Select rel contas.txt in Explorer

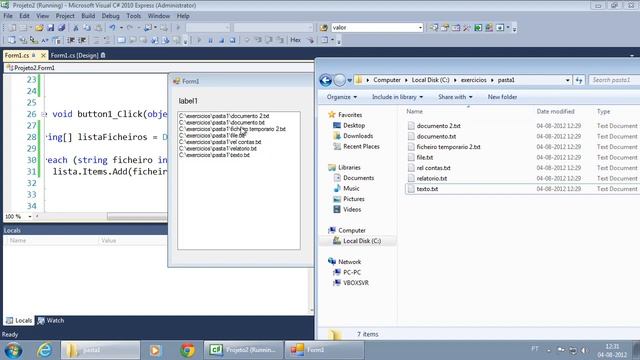pyautogui.click(x=433, y=168)
